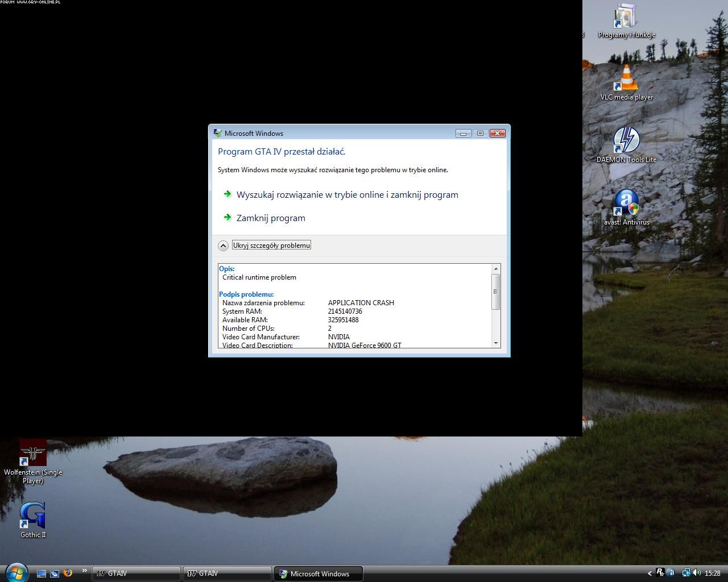Viewport: 728px width, 582px height.
Task: Click the Opis: heading in details
Action: coord(227,269)
